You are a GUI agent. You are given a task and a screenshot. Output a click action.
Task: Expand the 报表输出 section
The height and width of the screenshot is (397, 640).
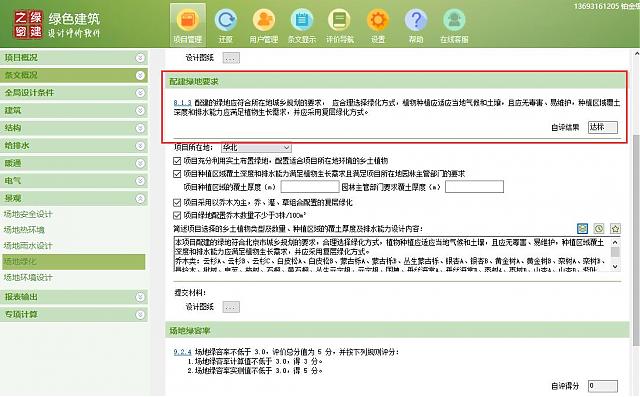pyautogui.click(x=140, y=297)
